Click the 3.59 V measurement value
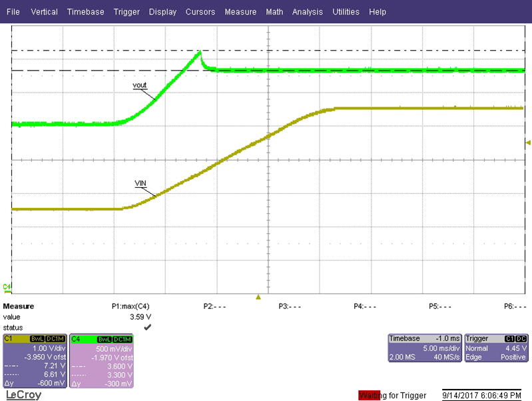 (x=140, y=317)
